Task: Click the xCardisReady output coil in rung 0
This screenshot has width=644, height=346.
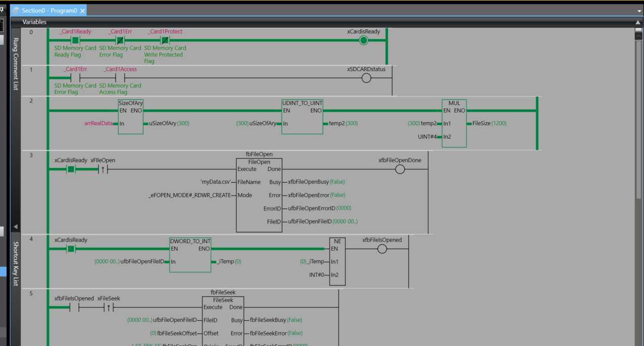Action: [363, 40]
